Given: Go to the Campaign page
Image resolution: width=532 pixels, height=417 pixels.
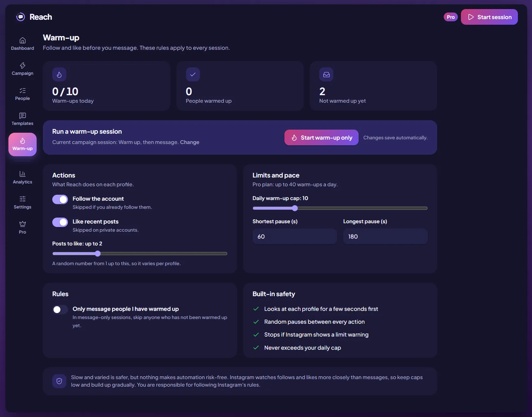Looking at the screenshot, I should click(23, 69).
